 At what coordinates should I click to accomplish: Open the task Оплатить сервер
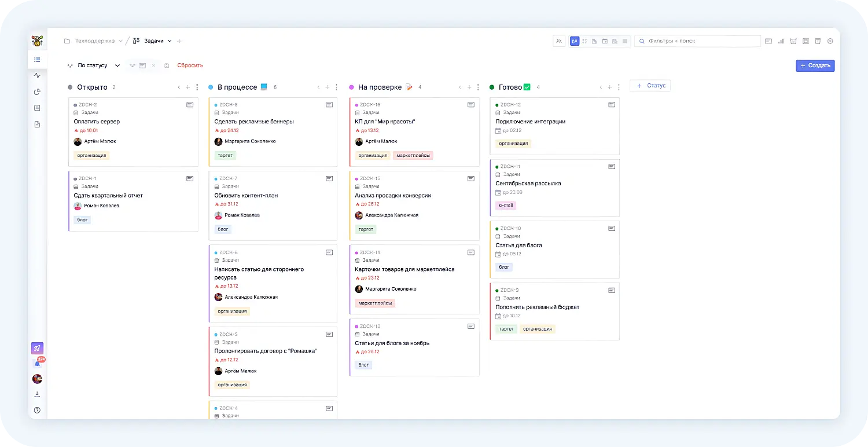click(x=97, y=122)
